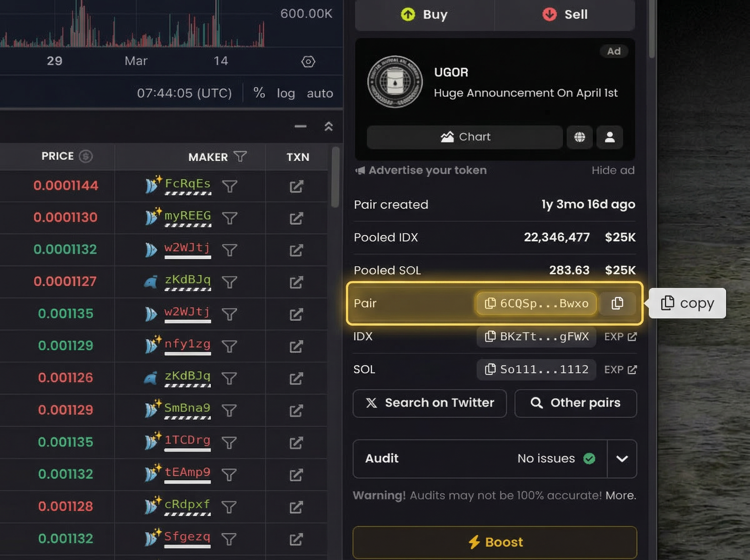The height and width of the screenshot is (560, 750).
Task: Click the transactions list scrollbar thumb
Action: pyautogui.click(x=335, y=177)
